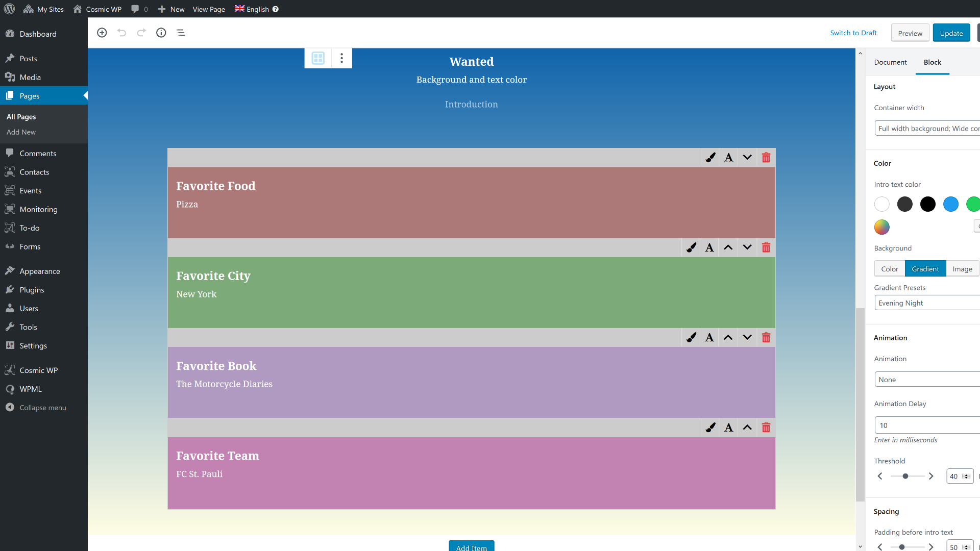This screenshot has height=551, width=980.
Task: Click the Update button
Action: coord(951,33)
